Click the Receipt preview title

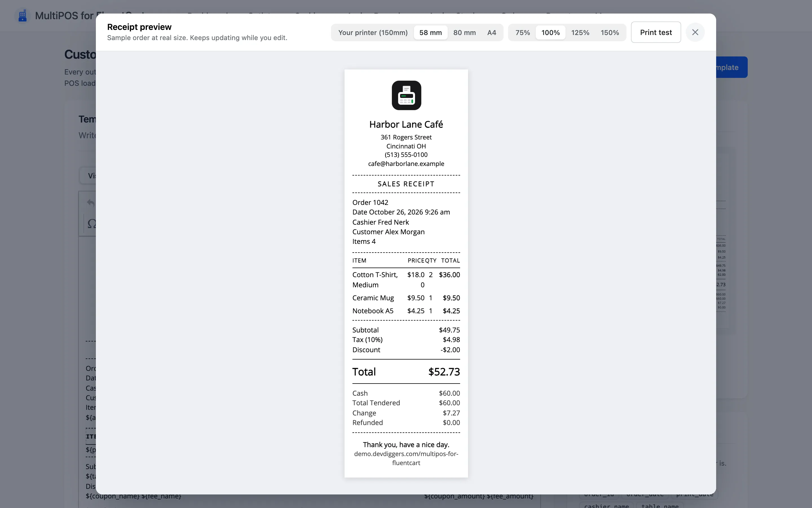[139, 27]
